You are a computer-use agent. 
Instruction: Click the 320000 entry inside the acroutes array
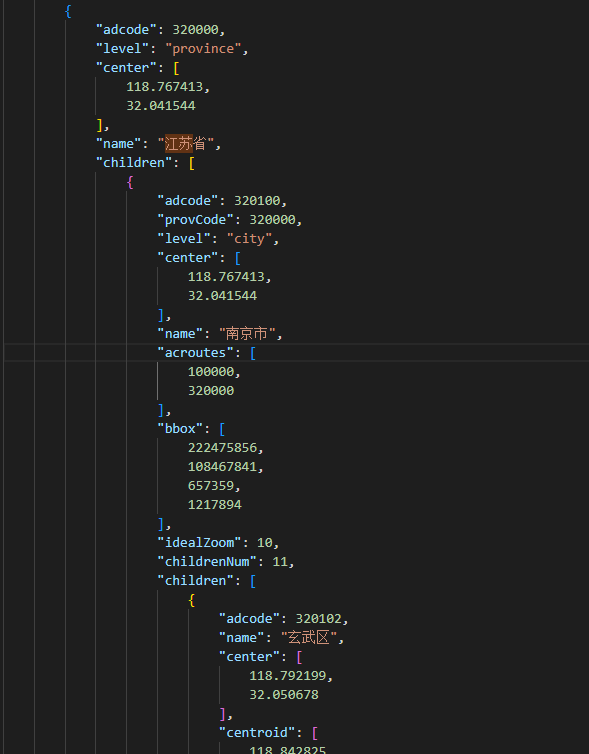point(211,390)
